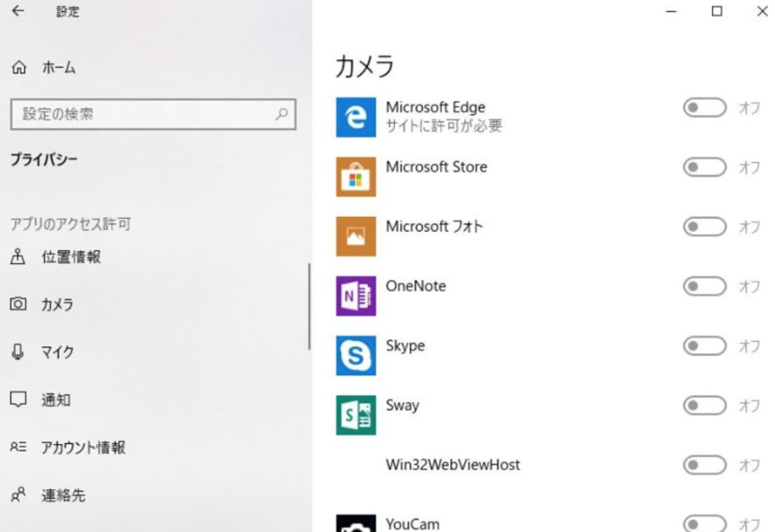
Task: Click the Microsoft Store app name
Action: 437,167
